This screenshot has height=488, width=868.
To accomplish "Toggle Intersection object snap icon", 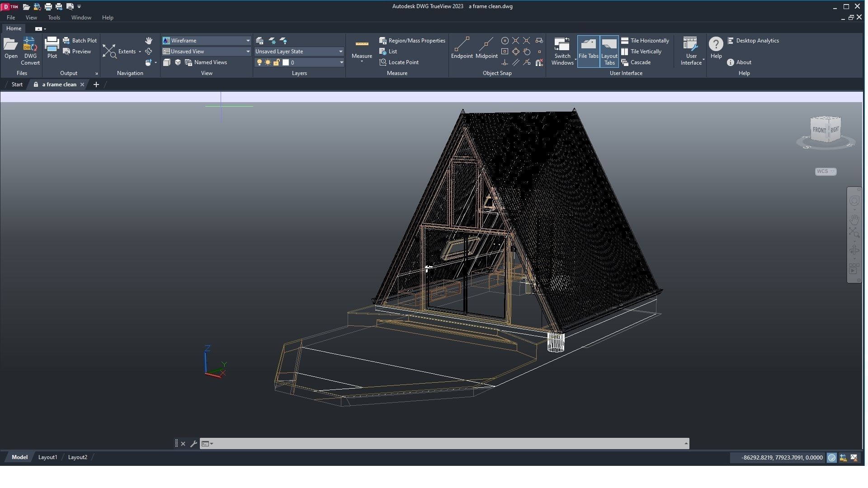I will click(516, 41).
